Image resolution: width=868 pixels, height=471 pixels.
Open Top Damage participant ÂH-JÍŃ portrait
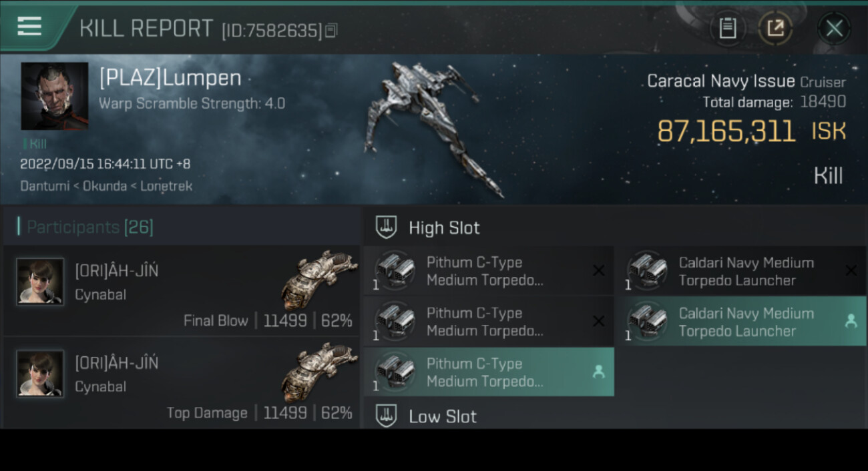pos(40,374)
